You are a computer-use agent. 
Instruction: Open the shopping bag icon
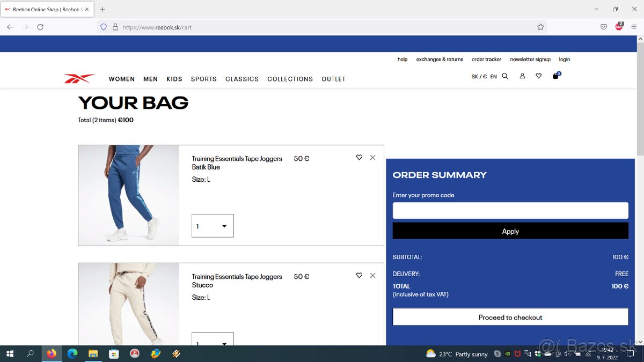pyautogui.click(x=555, y=76)
